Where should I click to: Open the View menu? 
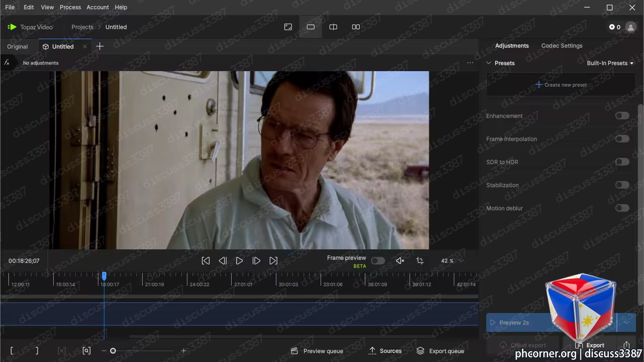[48, 7]
